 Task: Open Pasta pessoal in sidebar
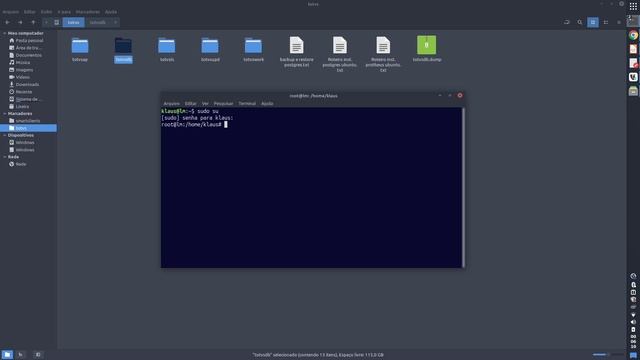27,40
